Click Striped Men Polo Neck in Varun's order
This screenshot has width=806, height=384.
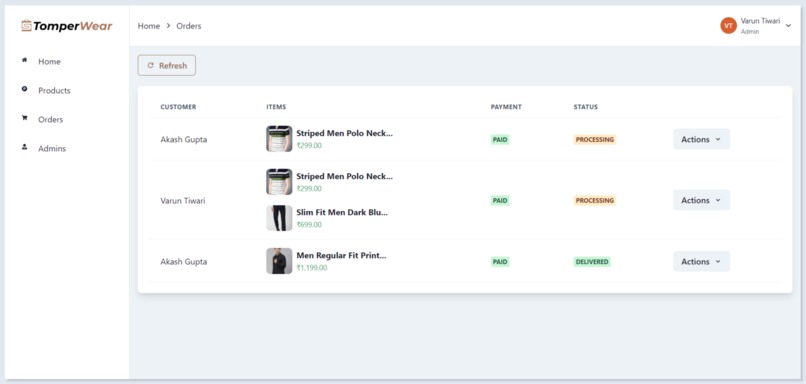click(x=344, y=176)
